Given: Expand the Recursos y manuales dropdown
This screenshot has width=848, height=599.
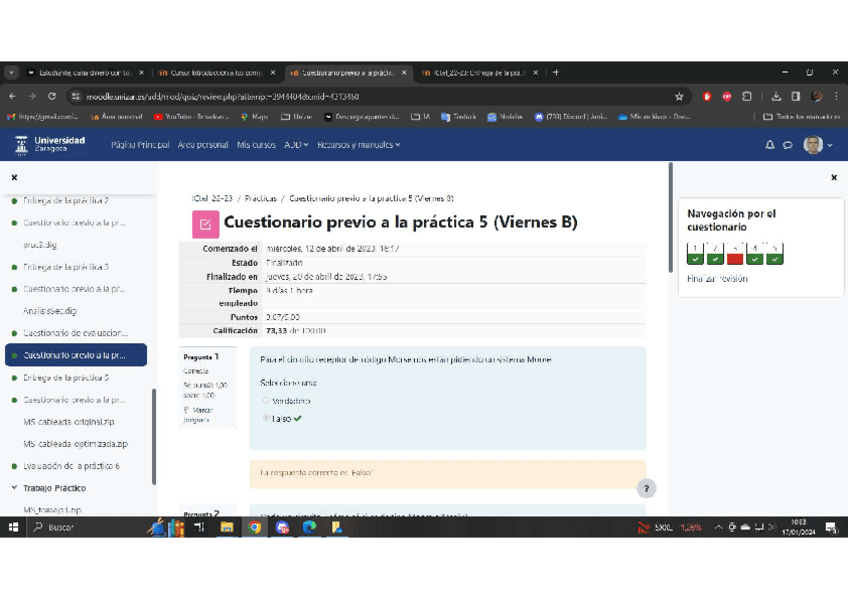Looking at the screenshot, I should pyautogui.click(x=359, y=145).
